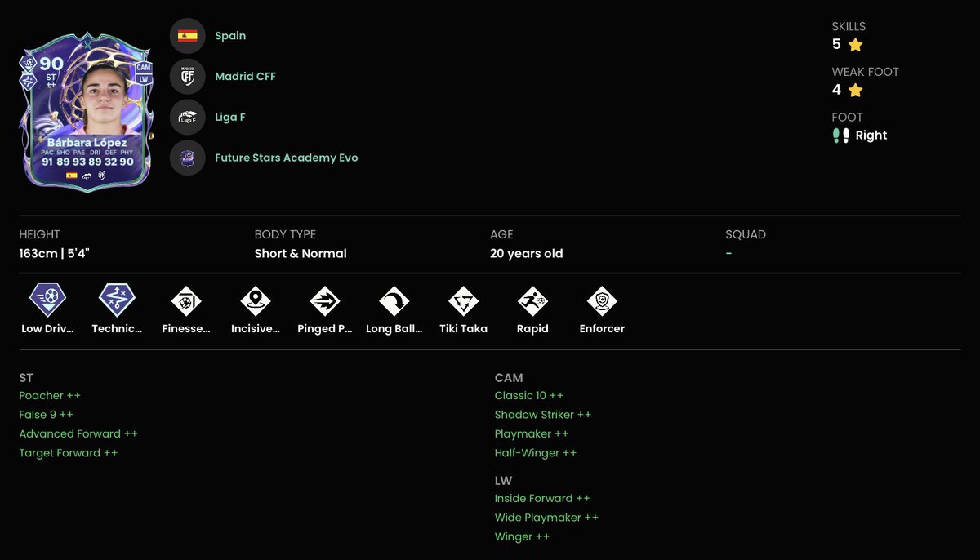Click the Inside Forward ++ role
Viewport: 980px width, 560px height.
[542, 498]
